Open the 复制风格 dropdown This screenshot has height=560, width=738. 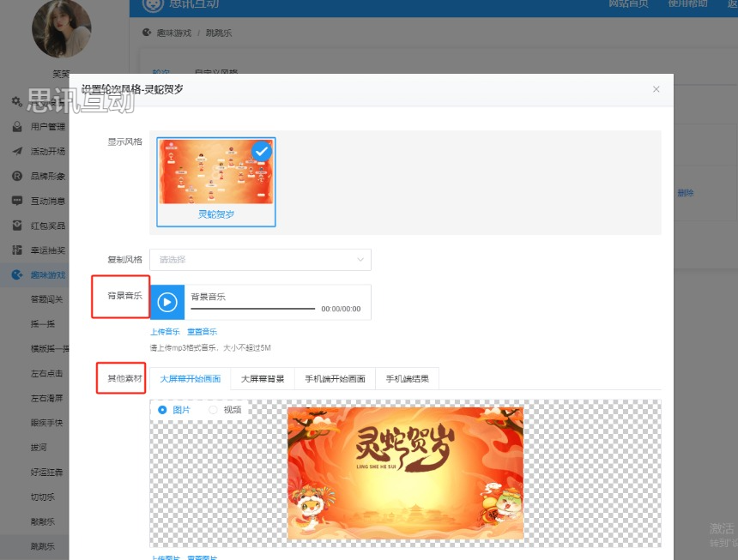tap(260, 260)
